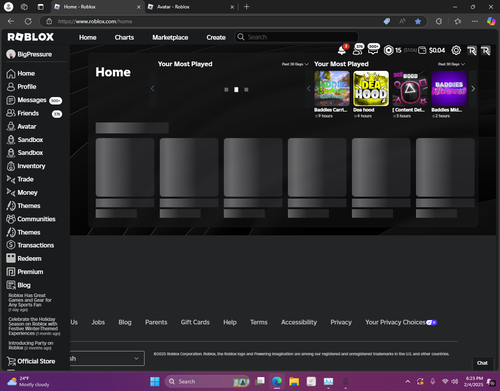This screenshot has width=500, height=391.
Task: Click the ROBLOX logo
Action: click(x=31, y=37)
